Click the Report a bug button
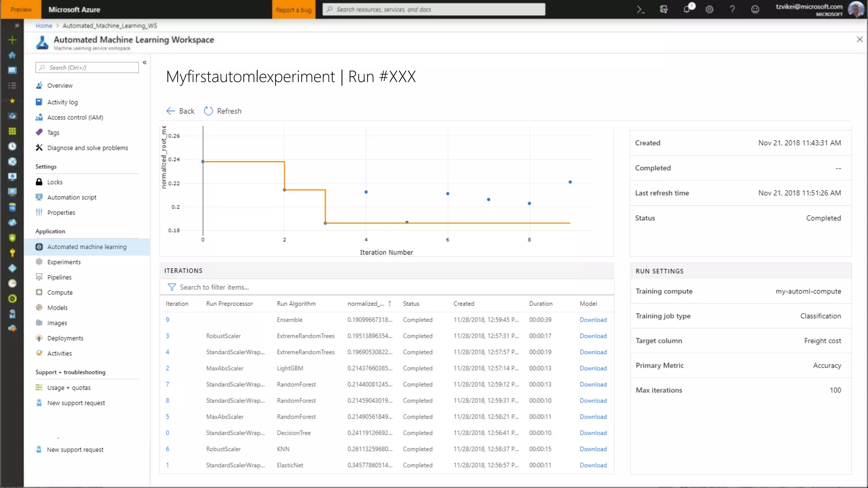This screenshot has height=488, width=868. (x=294, y=9)
